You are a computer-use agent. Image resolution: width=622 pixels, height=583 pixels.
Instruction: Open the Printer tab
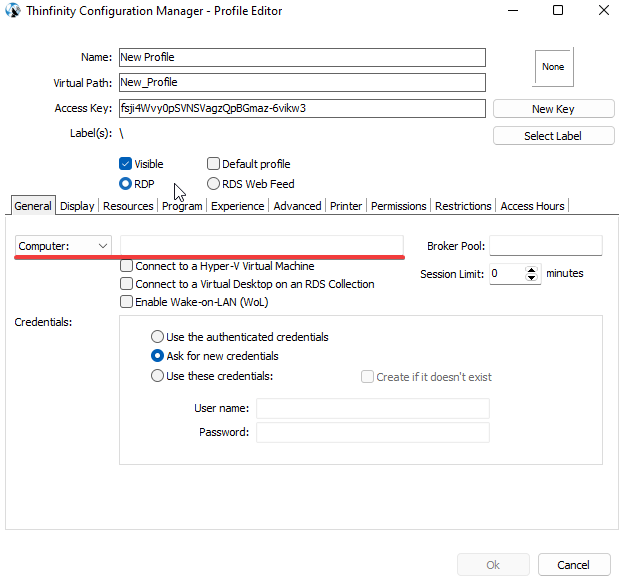click(346, 206)
